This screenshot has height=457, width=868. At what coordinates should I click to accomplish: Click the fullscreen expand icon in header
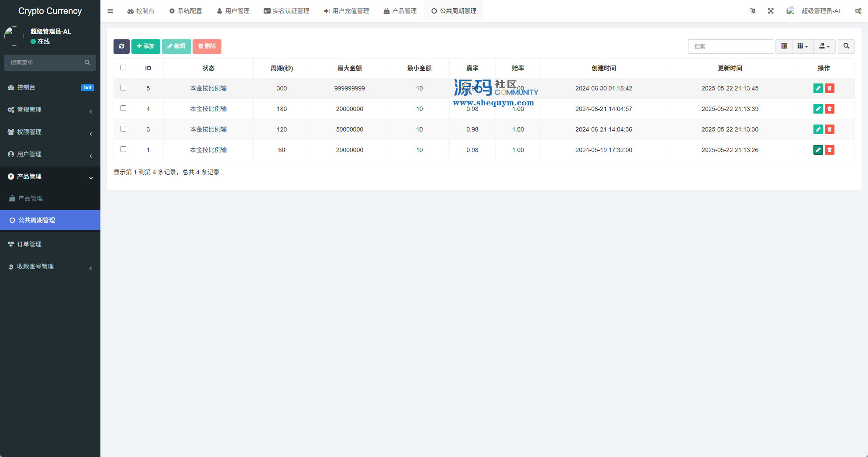click(771, 11)
